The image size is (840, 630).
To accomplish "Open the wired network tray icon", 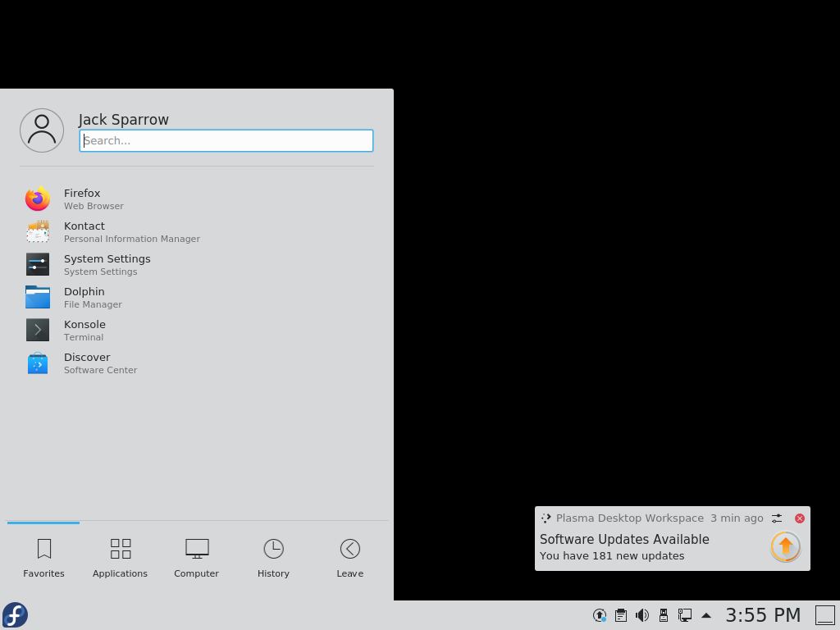I will pyautogui.click(x=685, y=615).
